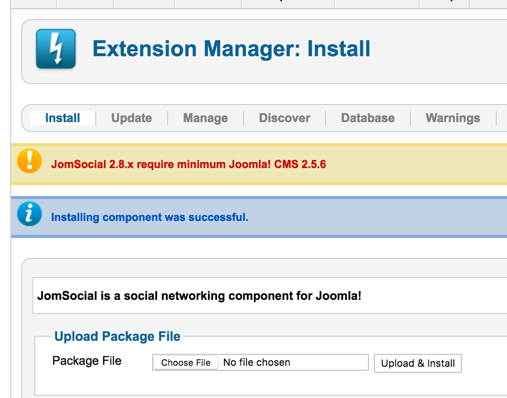Open the Install tab
507x398 pixels.
pyautogui.click(x=63, y=118)
